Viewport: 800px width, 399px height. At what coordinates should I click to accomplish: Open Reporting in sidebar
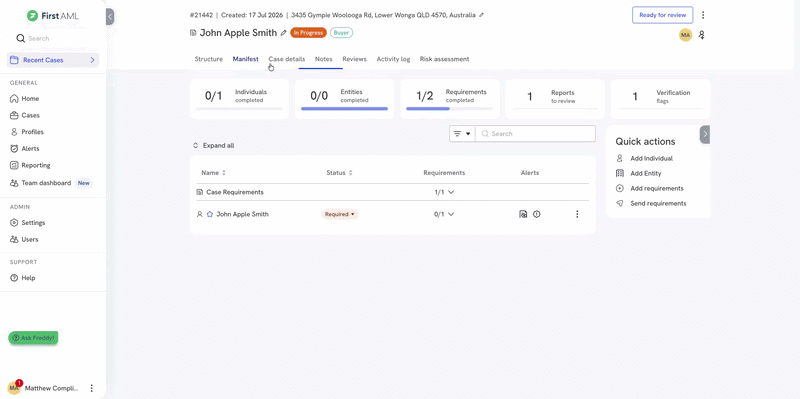click(x=36, y=165)
